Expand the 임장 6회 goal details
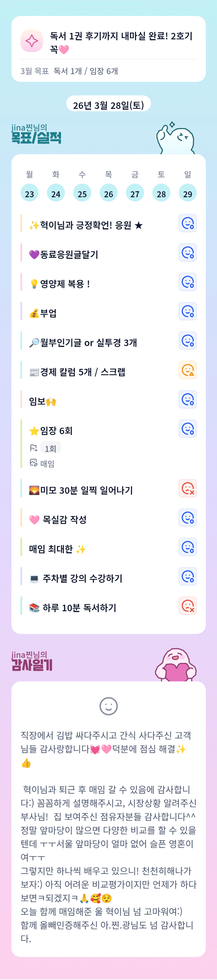The height and width of the screenshot is (980, 217). [56, 431]
